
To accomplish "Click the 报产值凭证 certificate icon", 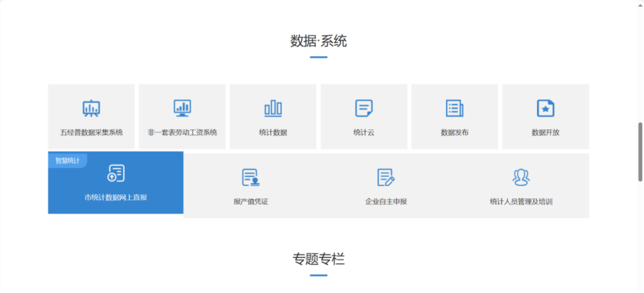I will (x=251, y=177).
